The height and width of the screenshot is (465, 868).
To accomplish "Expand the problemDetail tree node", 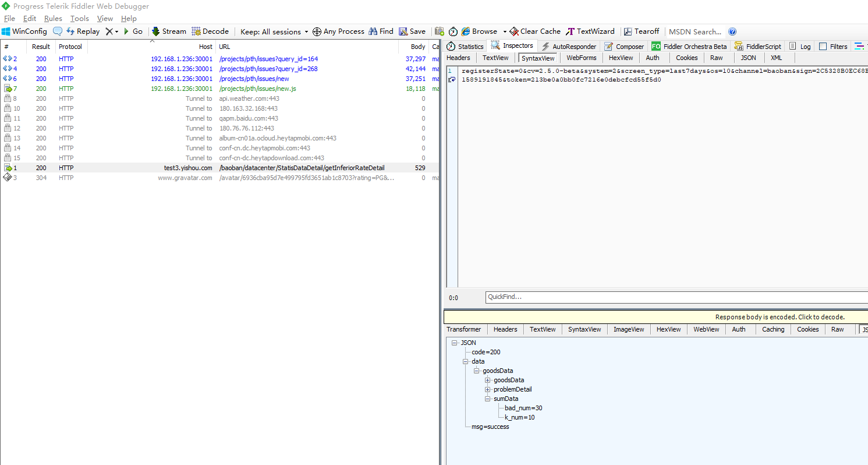I will [488, 390].
